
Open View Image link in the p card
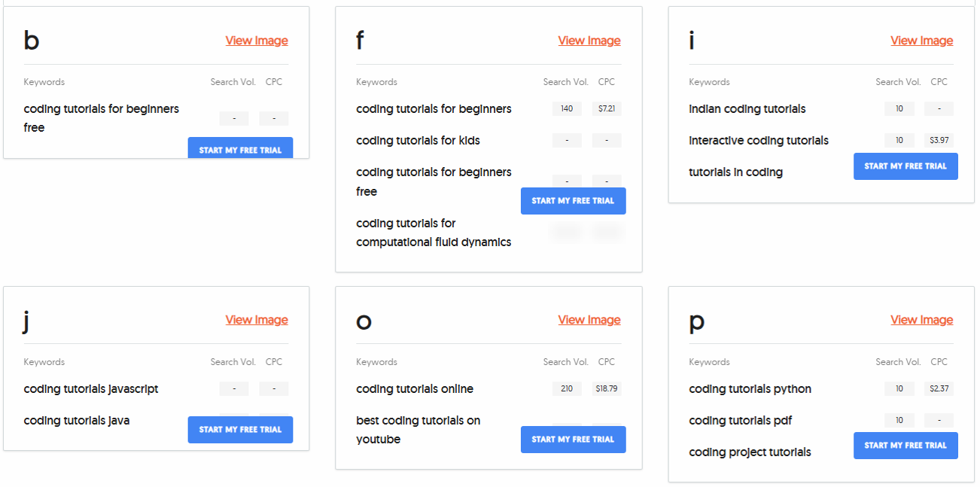[921, 320]
